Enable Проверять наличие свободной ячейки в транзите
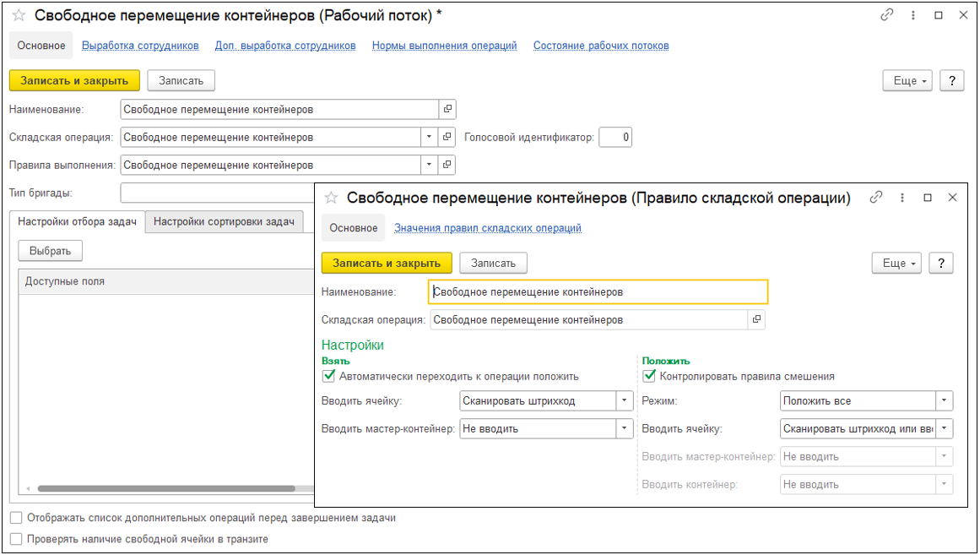The width and height of the screenshot is (980, 555). (16, 539)
